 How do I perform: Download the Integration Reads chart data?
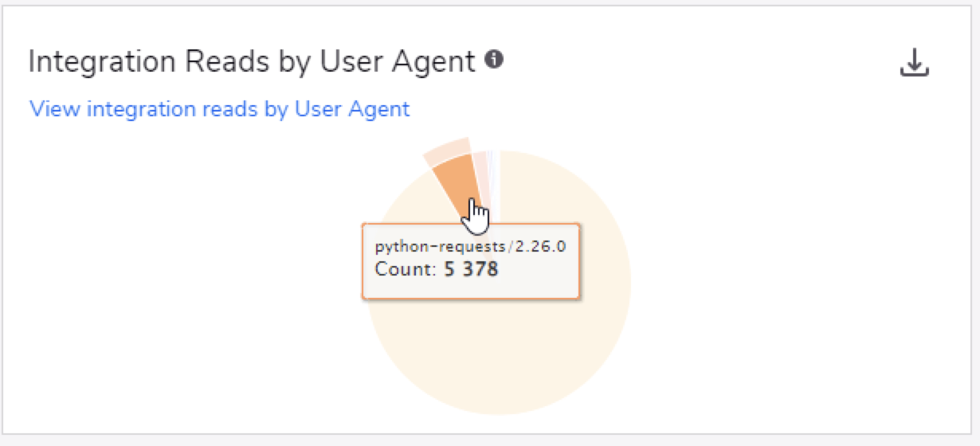tap(915, 62)
